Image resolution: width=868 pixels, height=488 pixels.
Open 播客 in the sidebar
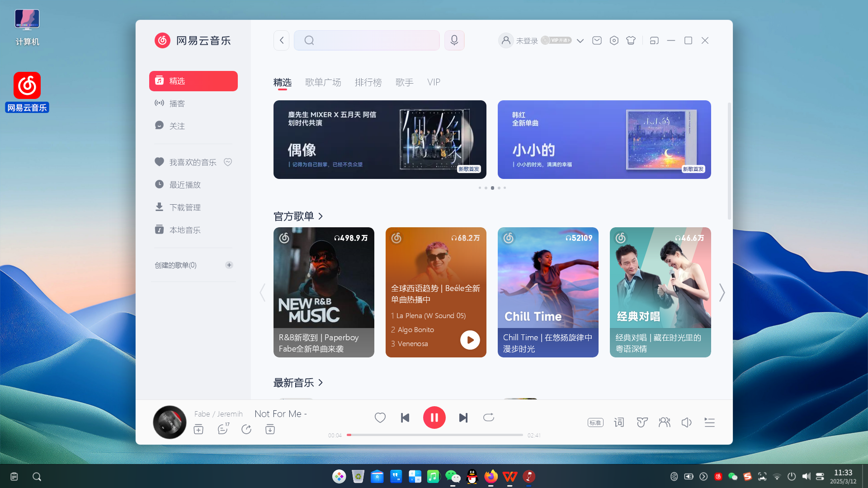tap(193, 103)
